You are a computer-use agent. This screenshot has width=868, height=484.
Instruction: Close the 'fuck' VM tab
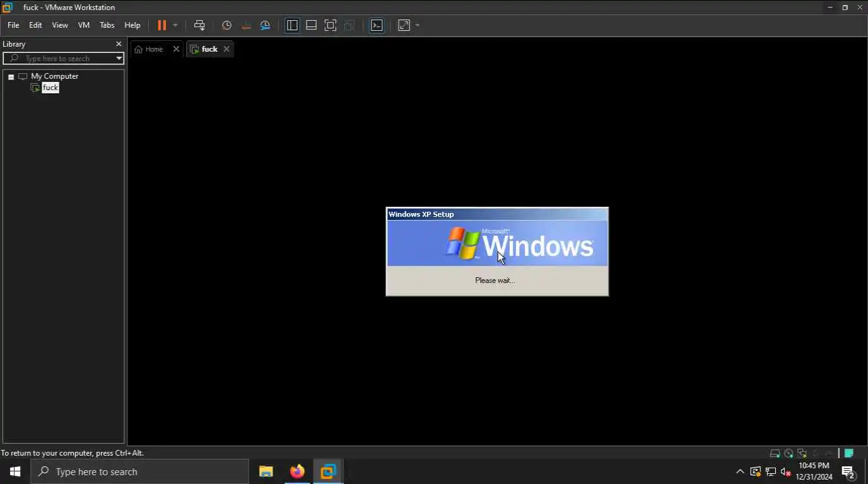coord(226,49)
